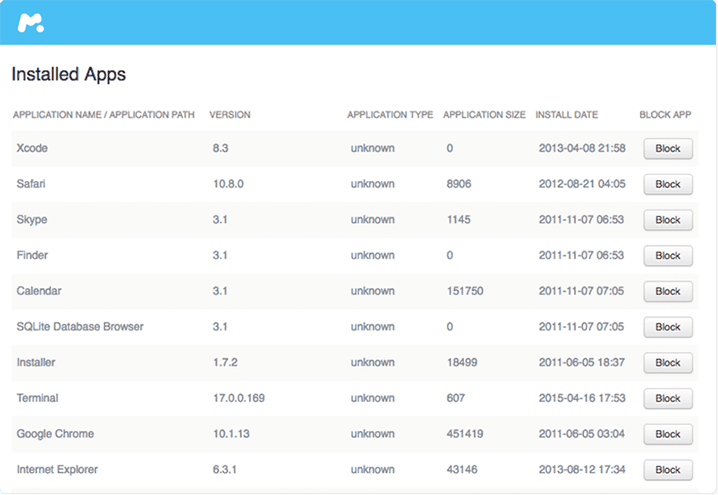718x495 pixels.
Task: Block the Xcode application
Action: [668, 148]
